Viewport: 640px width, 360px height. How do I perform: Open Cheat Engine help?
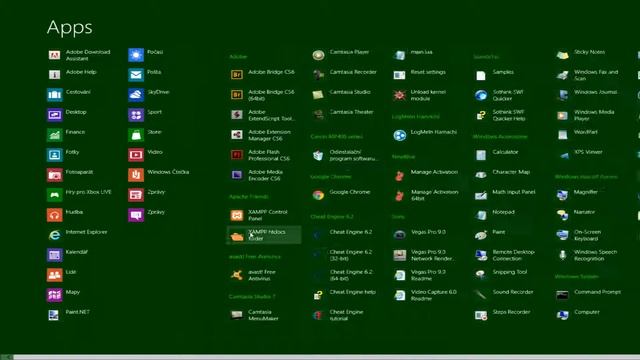(x=344, y=295)
